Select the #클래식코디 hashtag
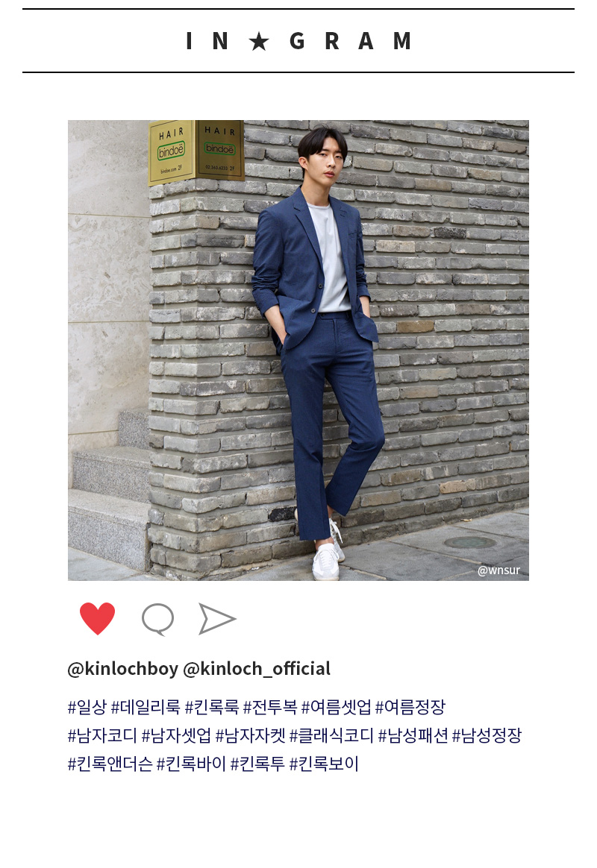 332,736
